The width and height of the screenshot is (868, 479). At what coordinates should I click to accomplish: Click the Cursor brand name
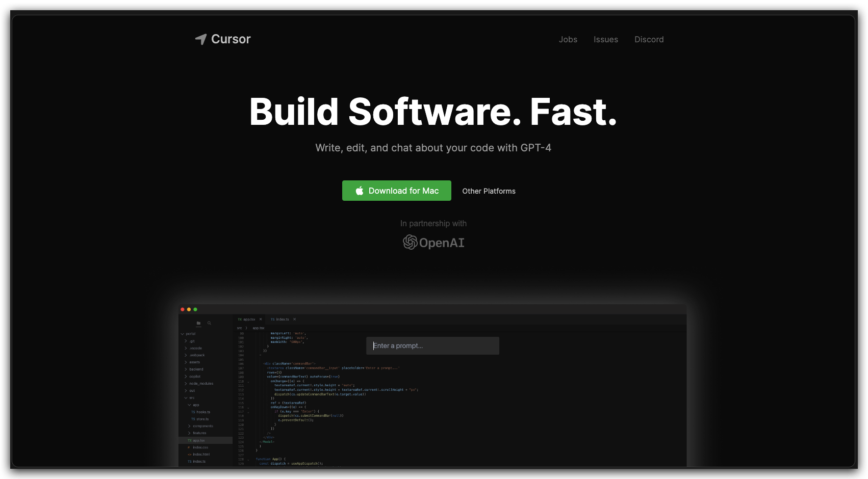point(231,39)
